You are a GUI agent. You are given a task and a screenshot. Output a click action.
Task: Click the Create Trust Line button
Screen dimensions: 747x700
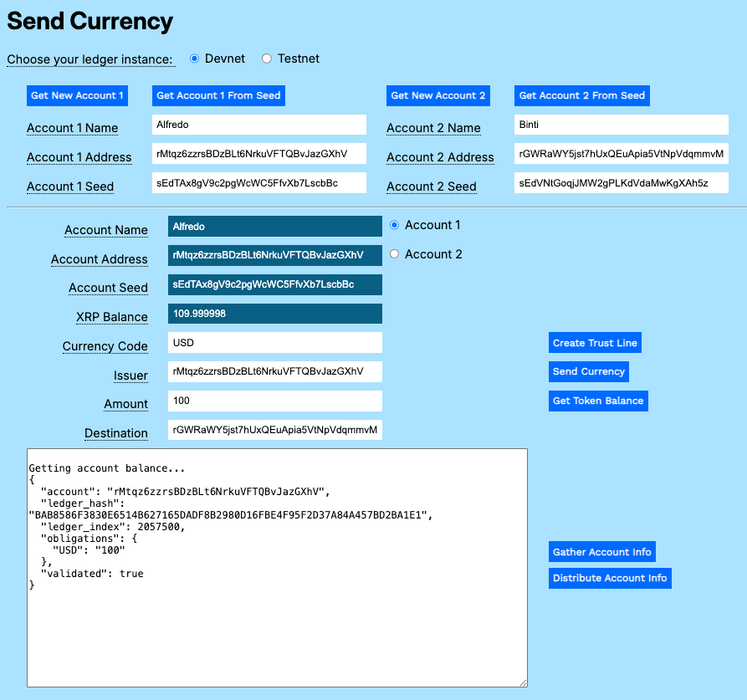[x=595, y=342]
